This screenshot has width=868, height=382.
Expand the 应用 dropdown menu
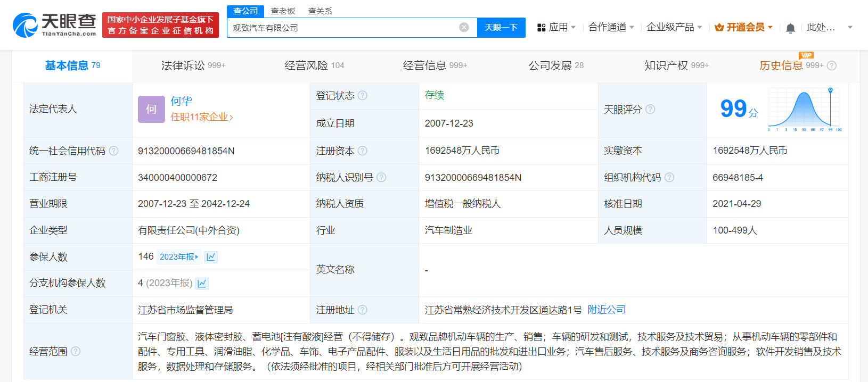tap(556, 27)
